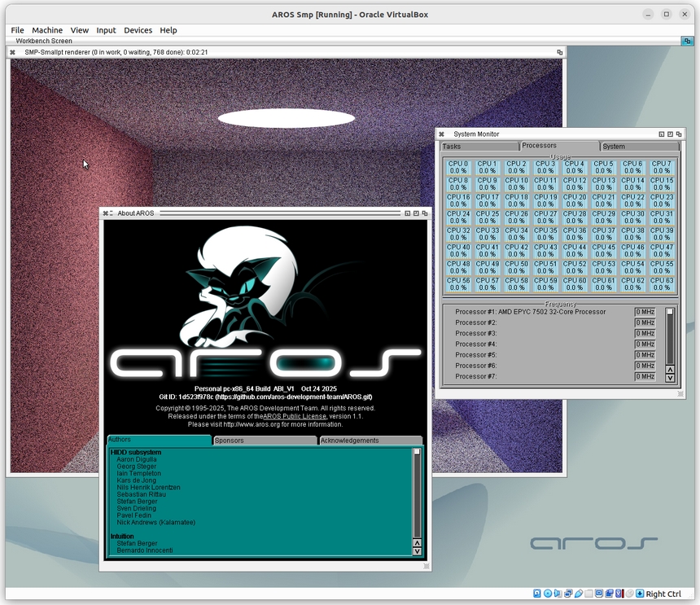Click the optical disk status bar icon
This screenshot has height=605, width=700.
[548, 594]
